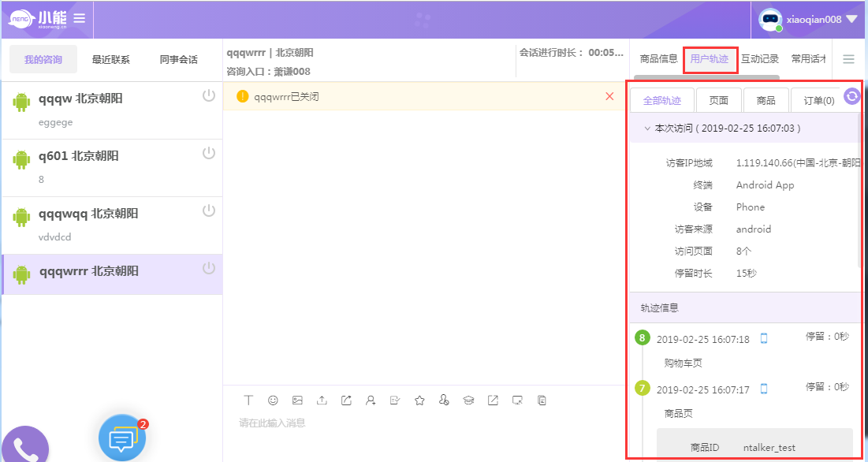Click the star icon in chat toolbar
The image size is (868, 462).
coord(419,401)
